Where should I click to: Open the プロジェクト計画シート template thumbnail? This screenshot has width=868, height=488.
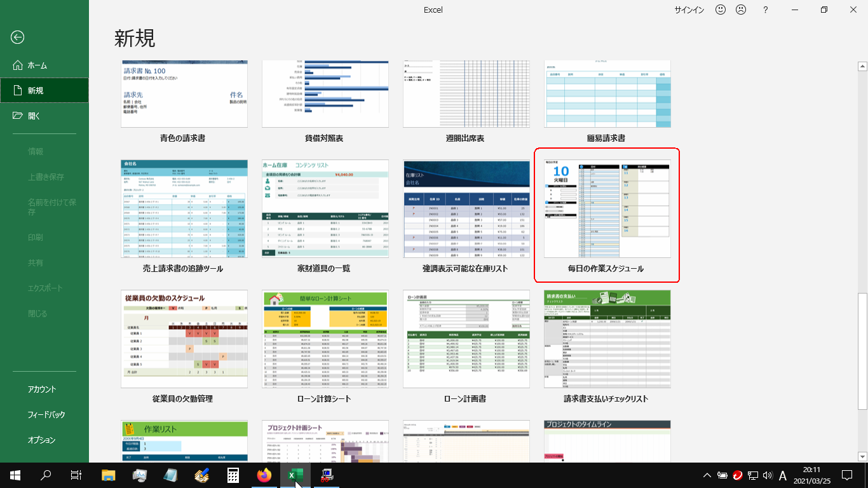(x=325, y=441)
